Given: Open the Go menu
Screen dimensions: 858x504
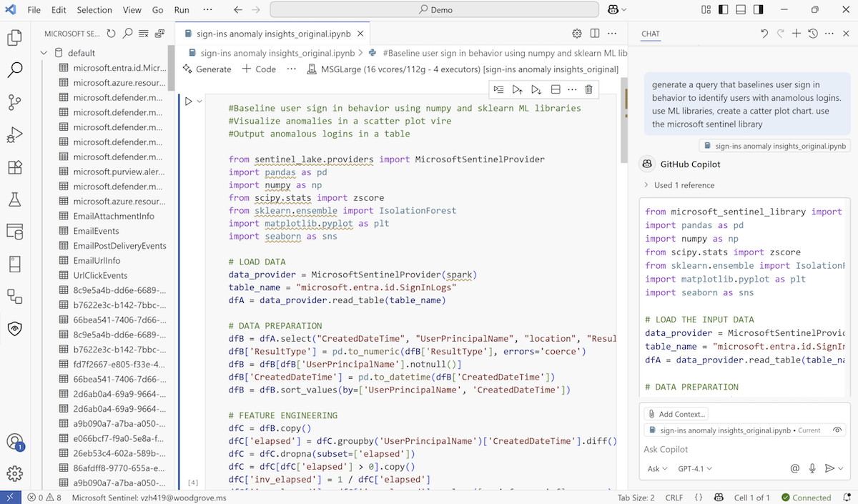Looking at the screenshot, I should 157,10.
